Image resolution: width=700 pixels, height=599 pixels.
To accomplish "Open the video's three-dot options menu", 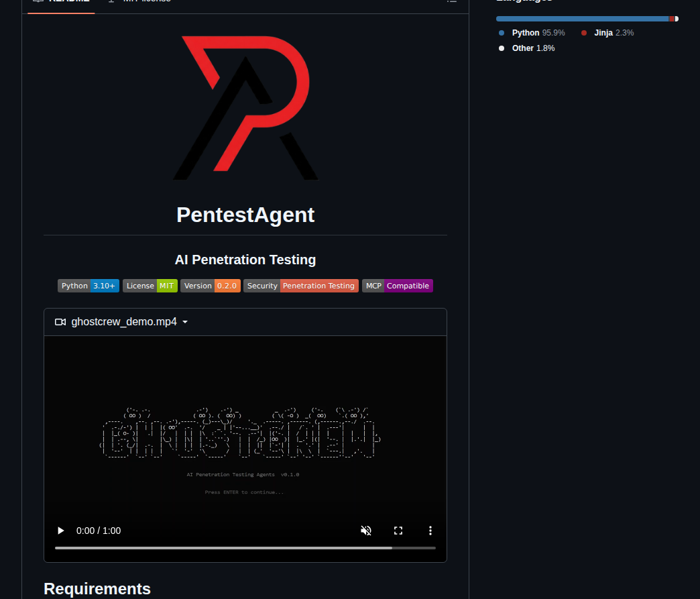I will click(x=430, y=531).
